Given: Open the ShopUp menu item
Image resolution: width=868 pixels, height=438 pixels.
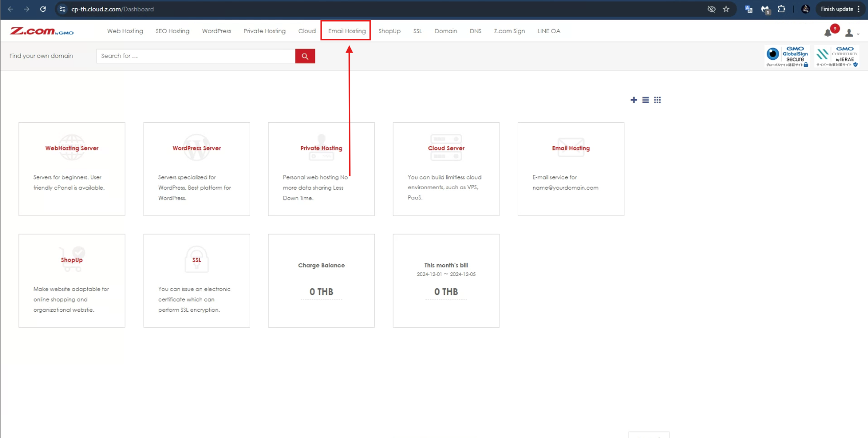Looking at the screenshot, I should 390,31.
